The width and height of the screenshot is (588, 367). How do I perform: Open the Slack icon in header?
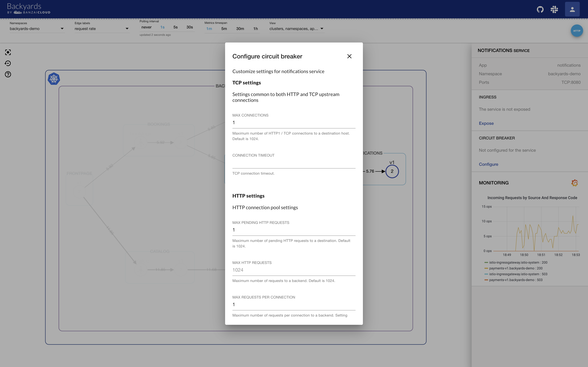554,9
